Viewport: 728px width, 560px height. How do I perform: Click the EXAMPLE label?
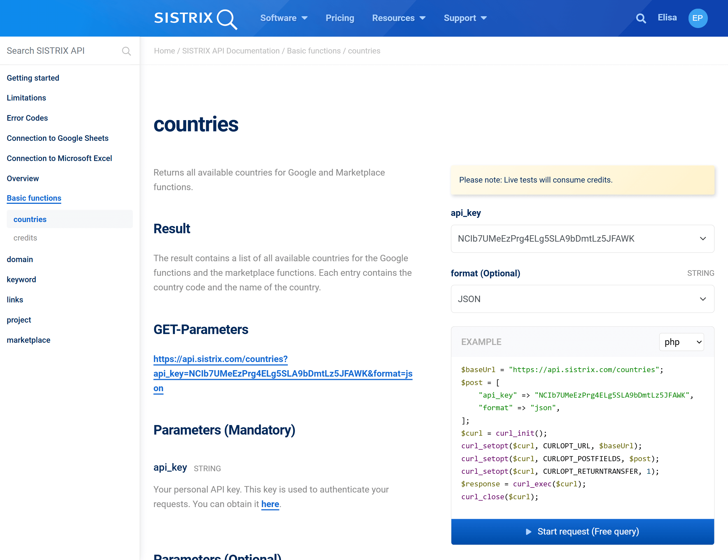(x=481, y=342)
